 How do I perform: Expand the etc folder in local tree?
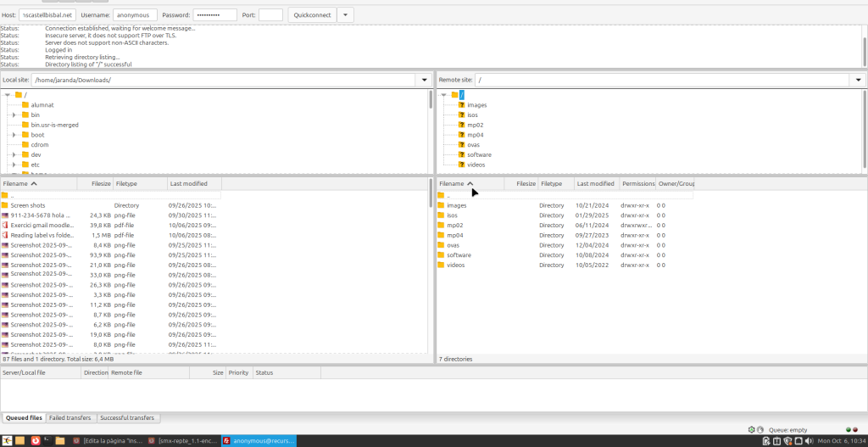[x=14, y=165]
